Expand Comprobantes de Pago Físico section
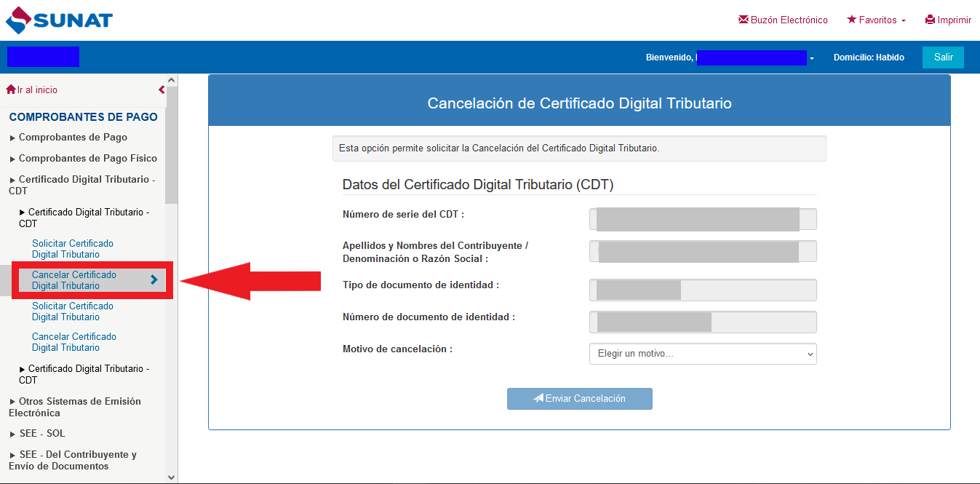980x484 pixels. (83, 158)
